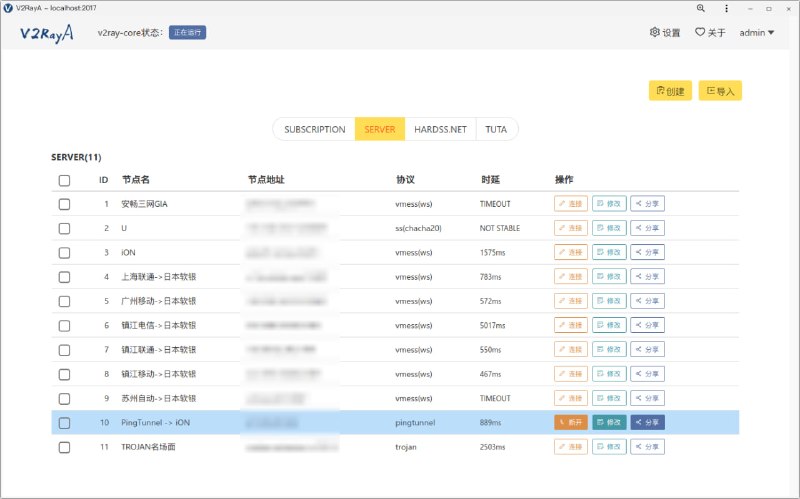This screenshot has height=499, width=800.
Task: Share the 镇江移动->日本软银 node
Action: click(x=647, y=373)
